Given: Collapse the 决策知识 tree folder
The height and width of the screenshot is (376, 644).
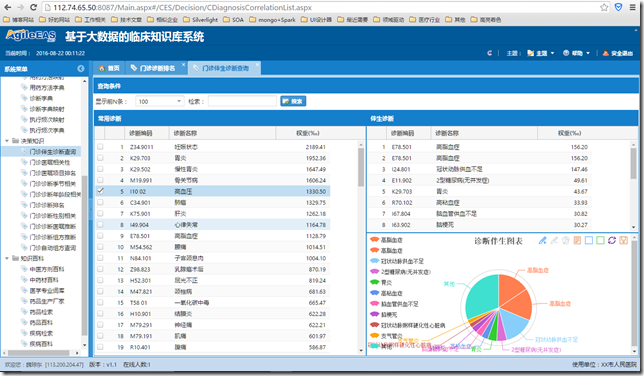Looking at the screenshot, I should pos(7,141).
